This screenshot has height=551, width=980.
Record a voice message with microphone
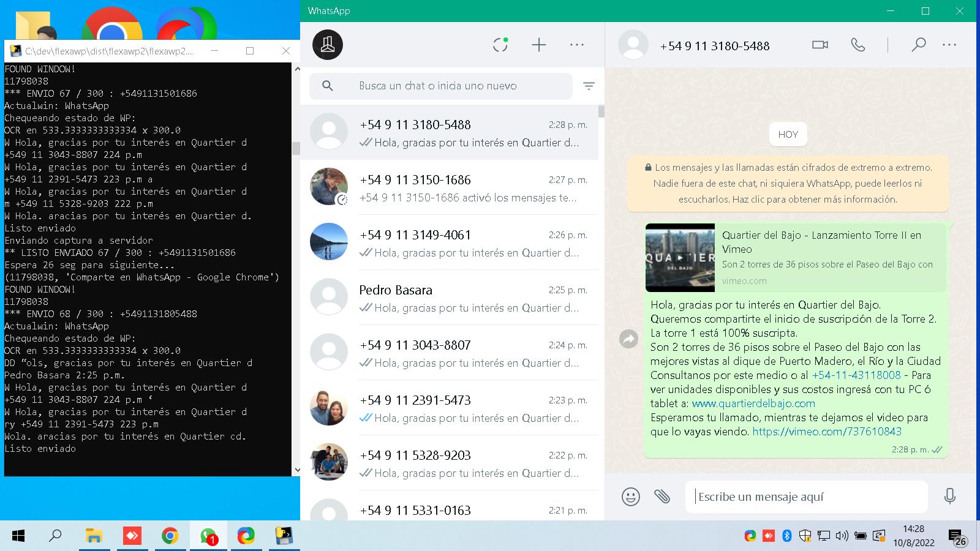coord(949,497)
